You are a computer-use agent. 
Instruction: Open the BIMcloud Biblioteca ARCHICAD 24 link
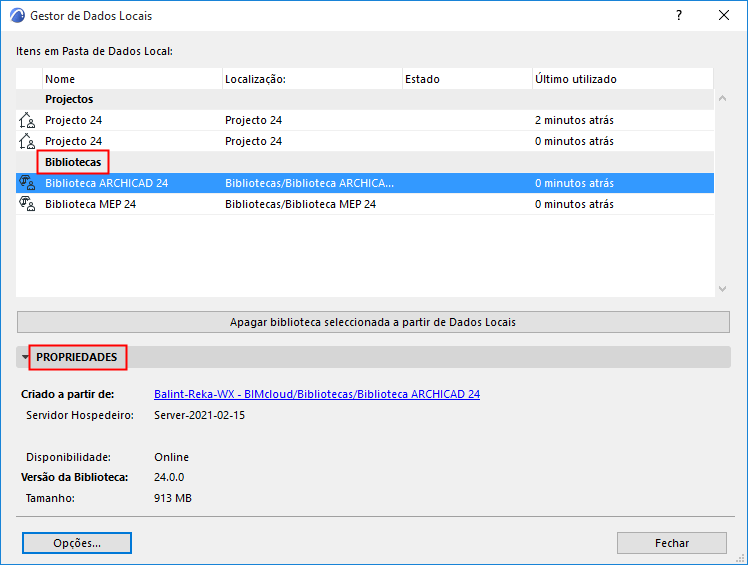point(317,394)
